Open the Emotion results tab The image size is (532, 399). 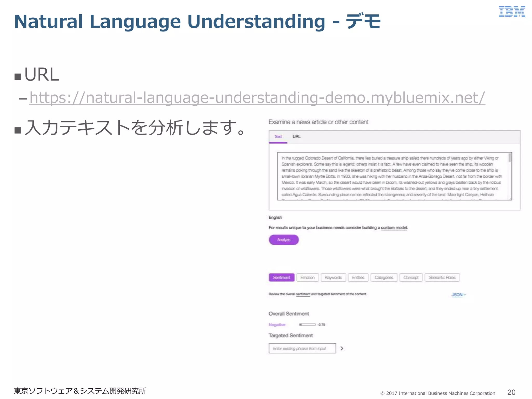point(308,277)
